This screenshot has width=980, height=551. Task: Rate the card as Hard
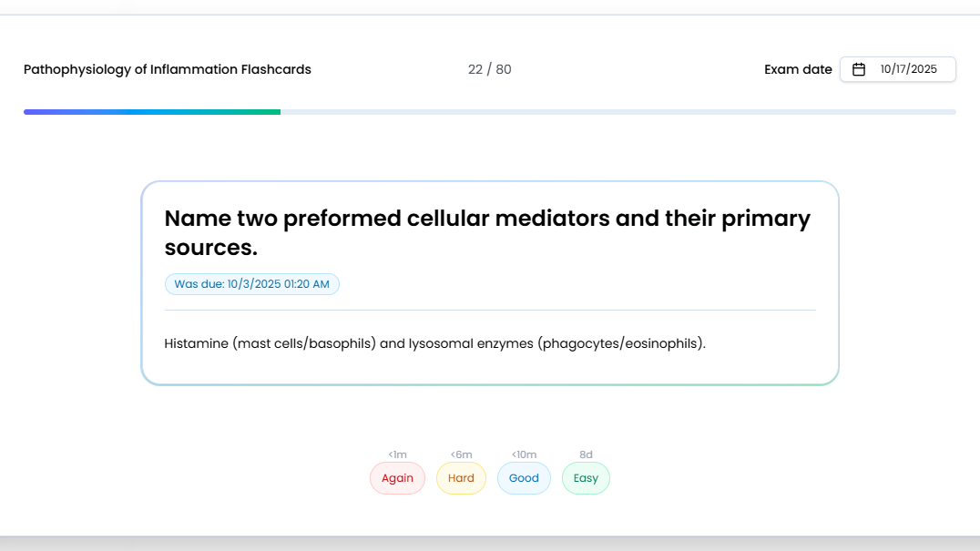tap(461, 478)
